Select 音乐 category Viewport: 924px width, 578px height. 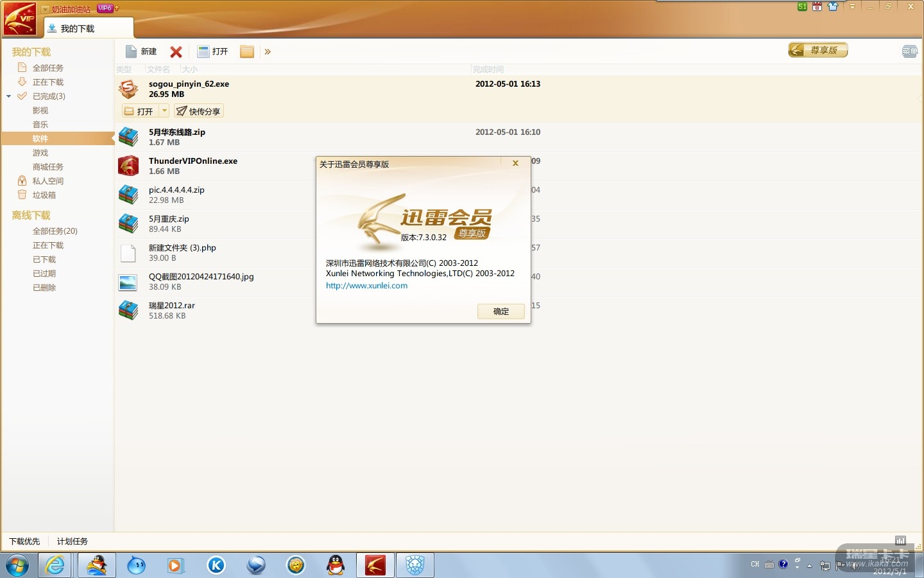point(40,125)
